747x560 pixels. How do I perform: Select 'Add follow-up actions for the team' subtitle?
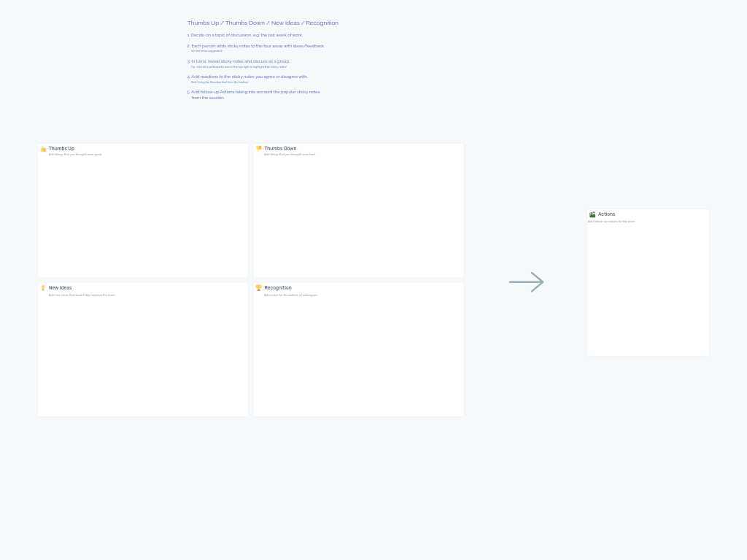[x=612, y=222]
